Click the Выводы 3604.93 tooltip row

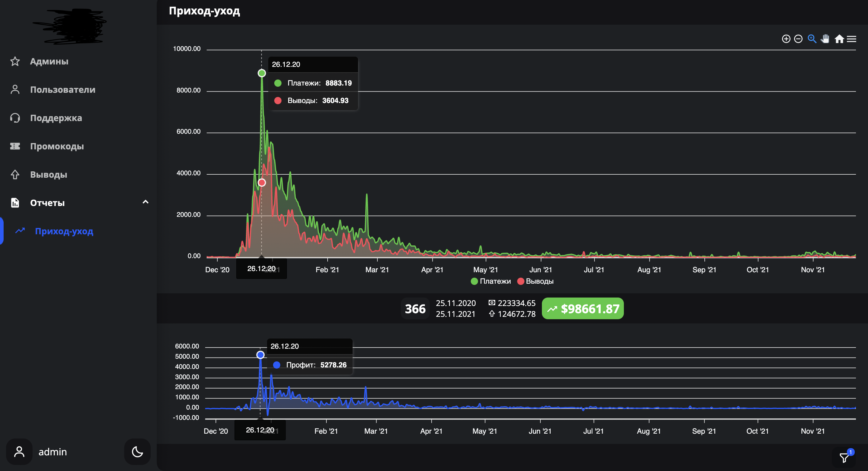(313, 100)
